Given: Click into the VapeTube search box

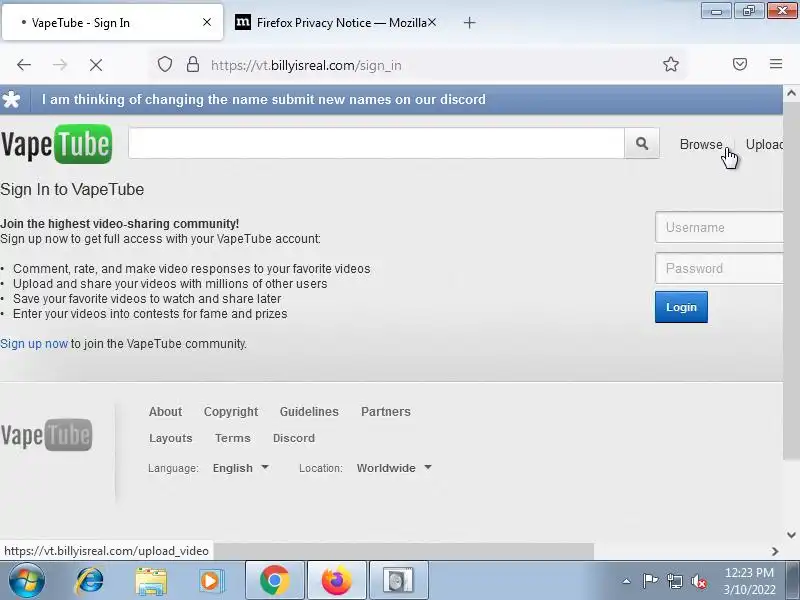Looking at the screenshot, I should point(376,143).
